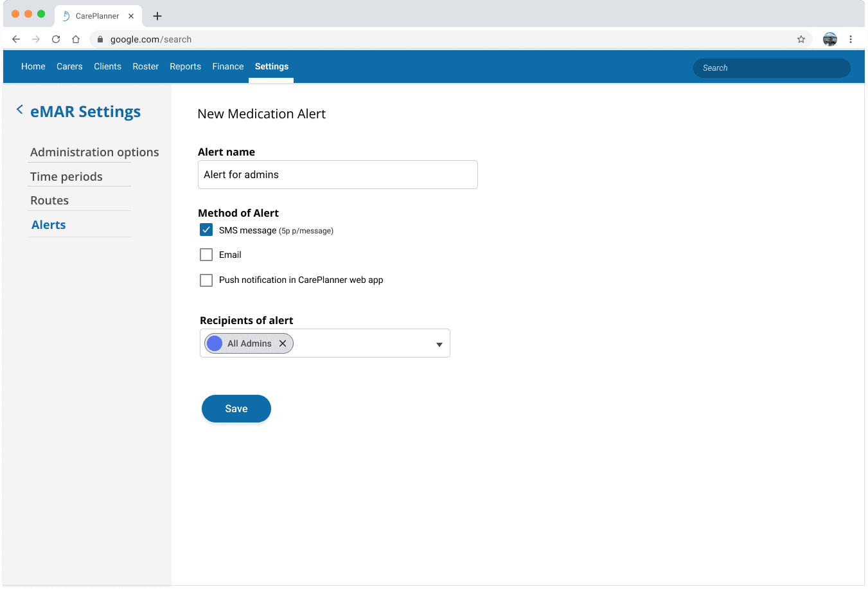The image size is (868, 589).
Task: Click the browser address bar URL
Action: (151, 39)
